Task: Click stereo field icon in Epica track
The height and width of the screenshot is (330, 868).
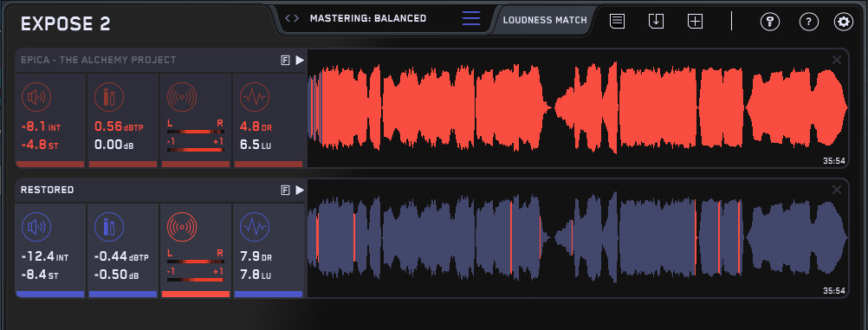Action: tap(182, 98)
